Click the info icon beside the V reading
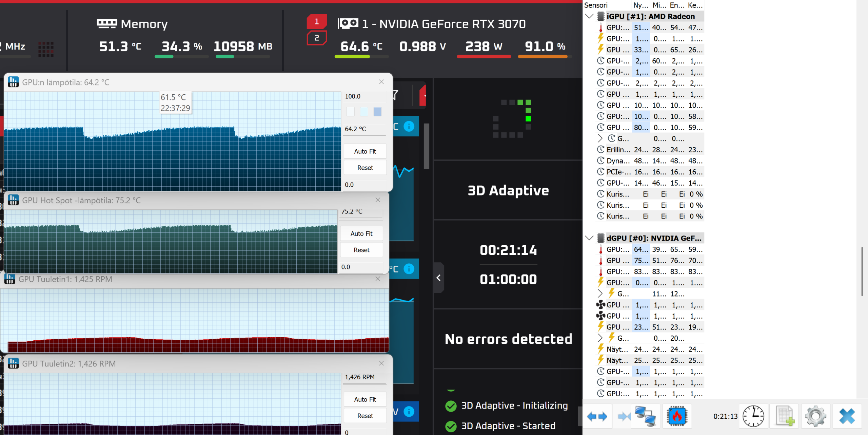Screen dimensions: 868x435 pos(409,412)
